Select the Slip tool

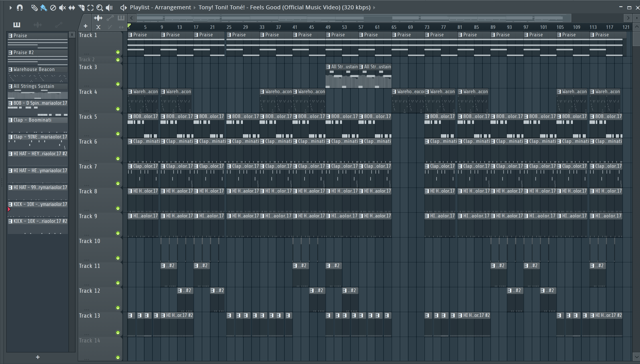click(x=72, y=8)
